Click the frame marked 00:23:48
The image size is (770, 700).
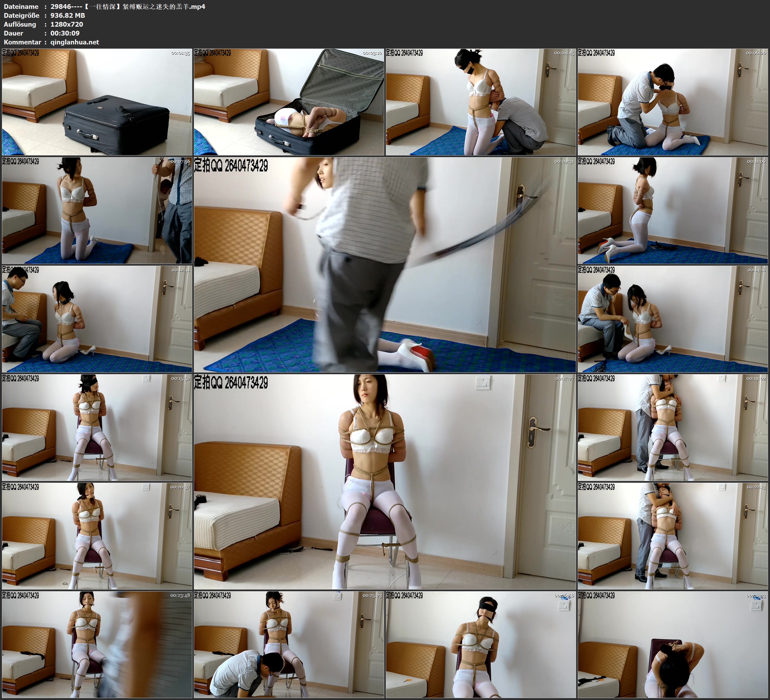tap(97, 644)
